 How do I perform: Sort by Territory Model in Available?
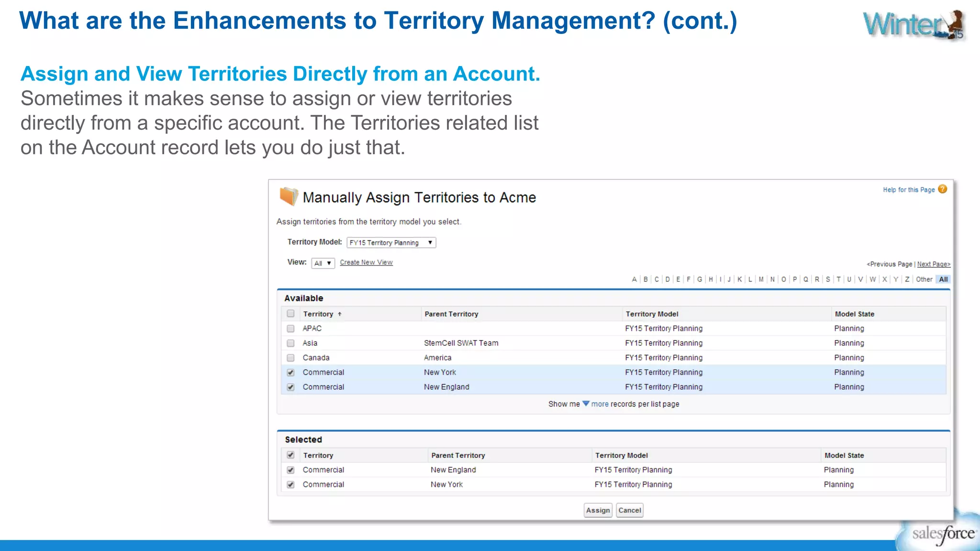652,314
